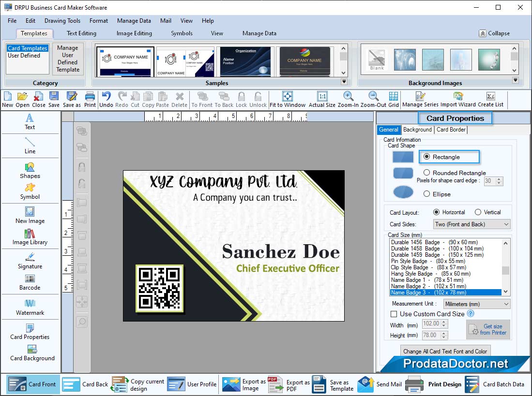Open the Card Sides dropdown
Screen dimensions: 532x396
click(x=472, y=224)
